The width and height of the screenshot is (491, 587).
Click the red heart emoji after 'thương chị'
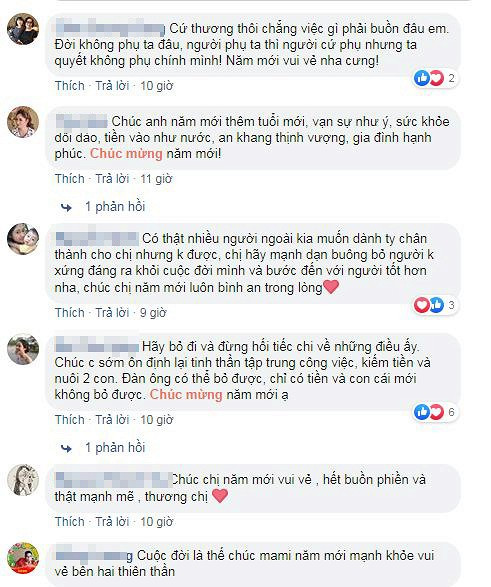tap(220, 496)
